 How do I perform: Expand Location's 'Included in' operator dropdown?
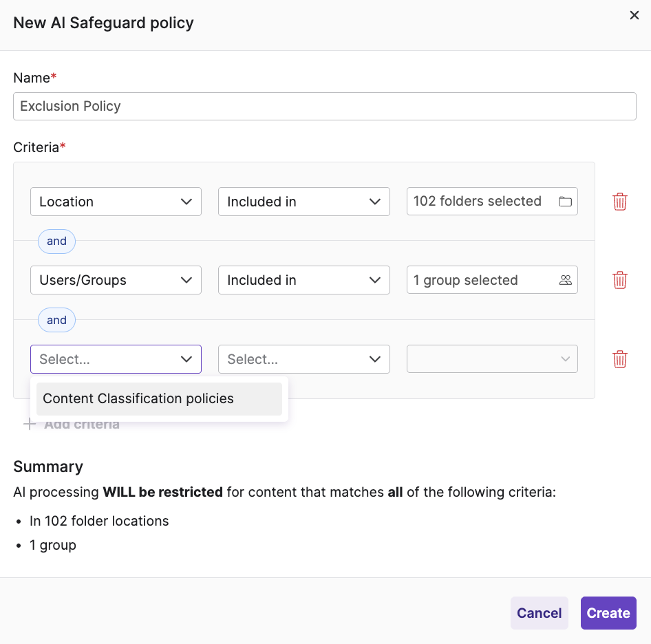click(303, 202)
